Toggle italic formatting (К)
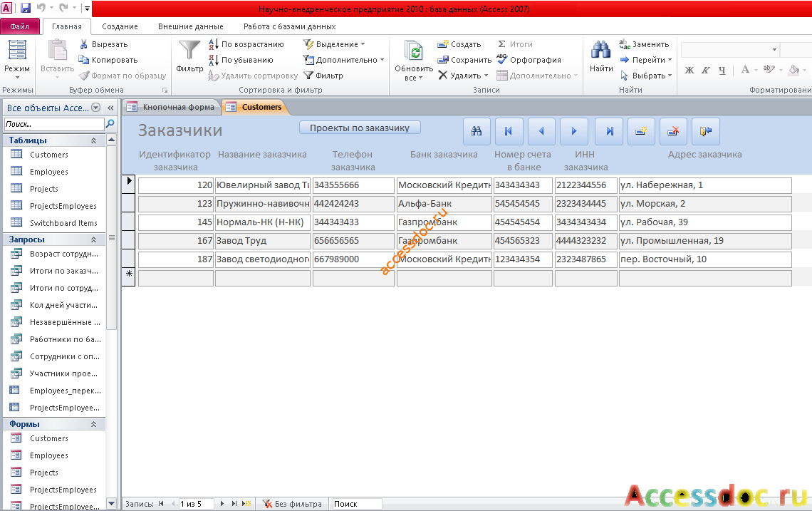This screenshot has height=511, width=812. click(x=705, y=70)
